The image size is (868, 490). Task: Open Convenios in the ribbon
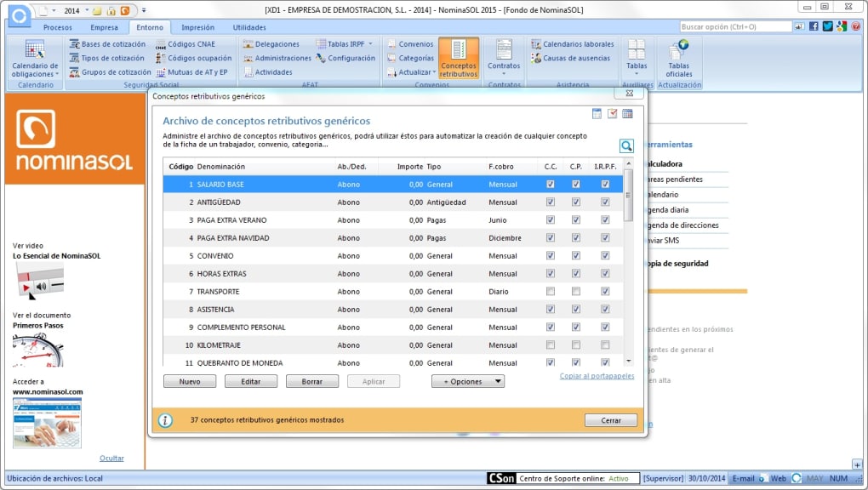(410, 44)
